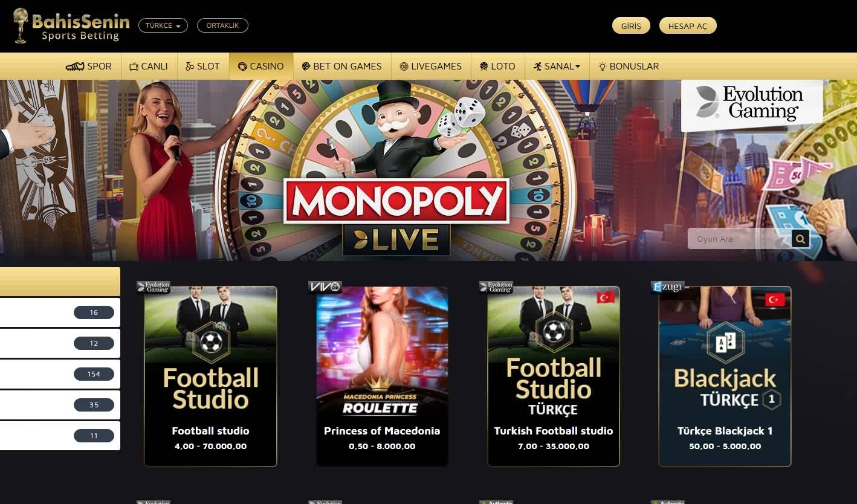The image size is (857, 504).
Task: Open the SPOR tab
Action: 89,66
